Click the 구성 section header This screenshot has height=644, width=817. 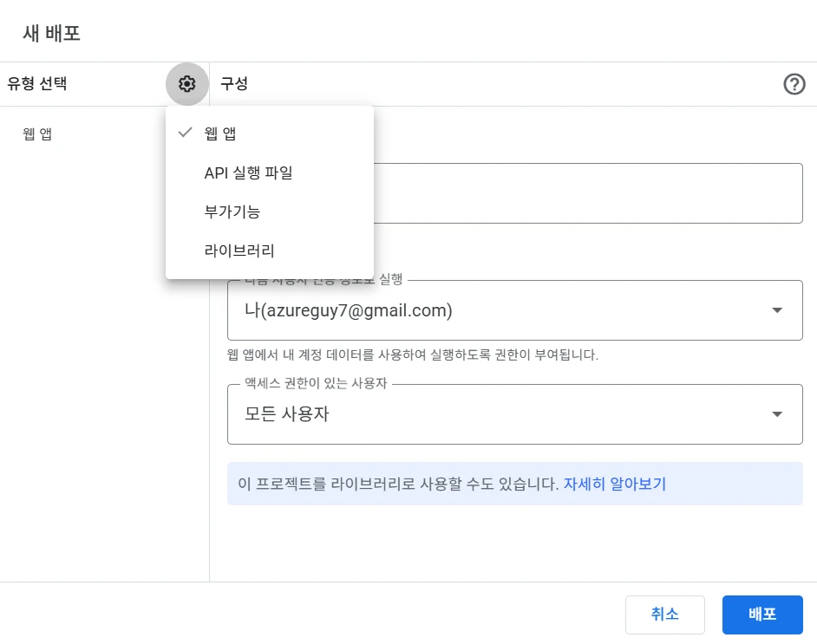tap(233, 84)
